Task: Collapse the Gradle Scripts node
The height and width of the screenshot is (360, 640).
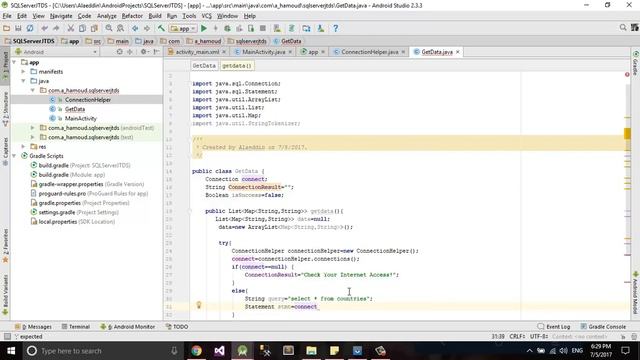Action: coord(14,156)
